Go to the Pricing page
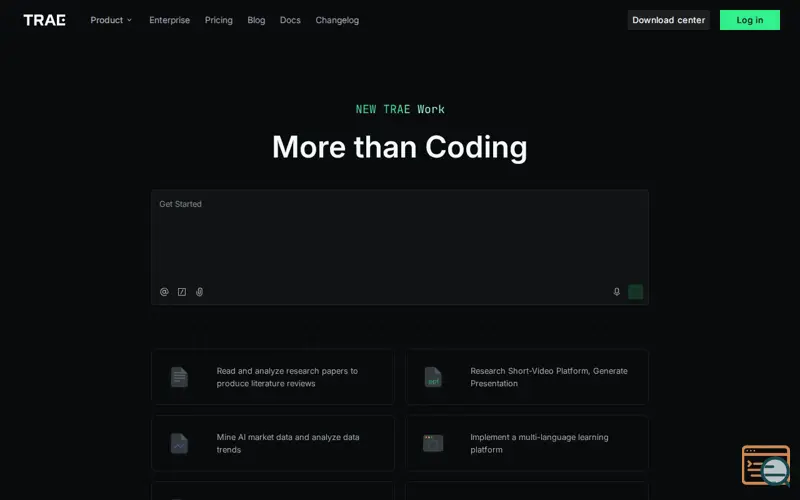This screenshot has height=500, width=800. coord(218,20)
